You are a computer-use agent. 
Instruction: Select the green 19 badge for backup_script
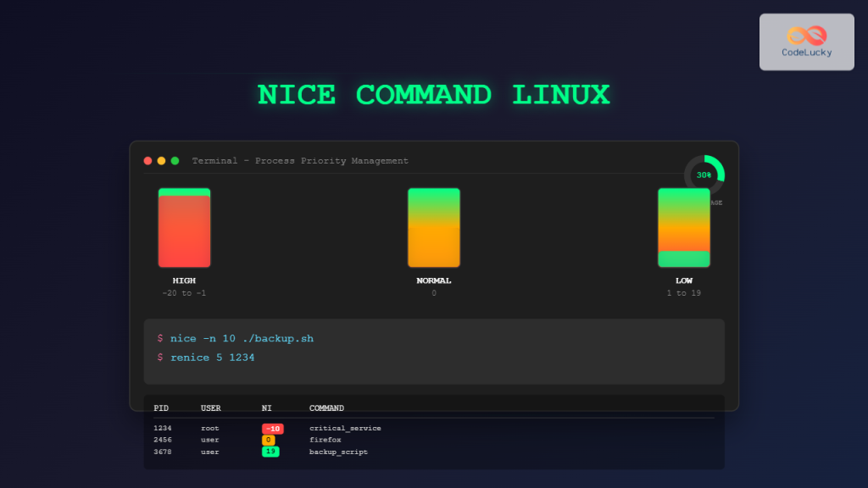(x=270, y=452)
